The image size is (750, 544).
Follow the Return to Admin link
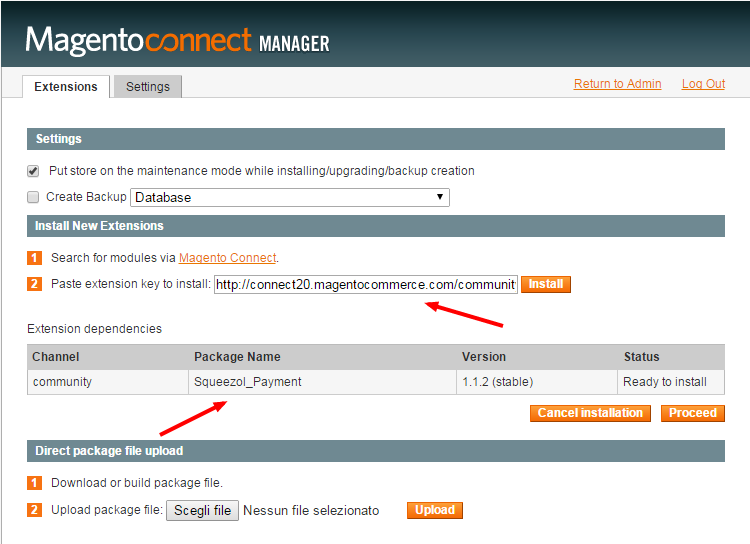point(618,84)
